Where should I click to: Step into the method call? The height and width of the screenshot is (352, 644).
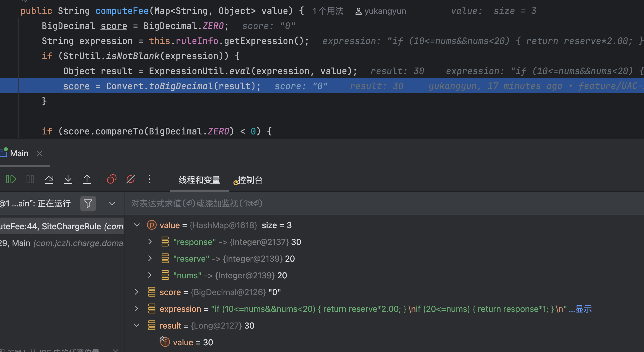pyautogui.click(x=68, y=179)
